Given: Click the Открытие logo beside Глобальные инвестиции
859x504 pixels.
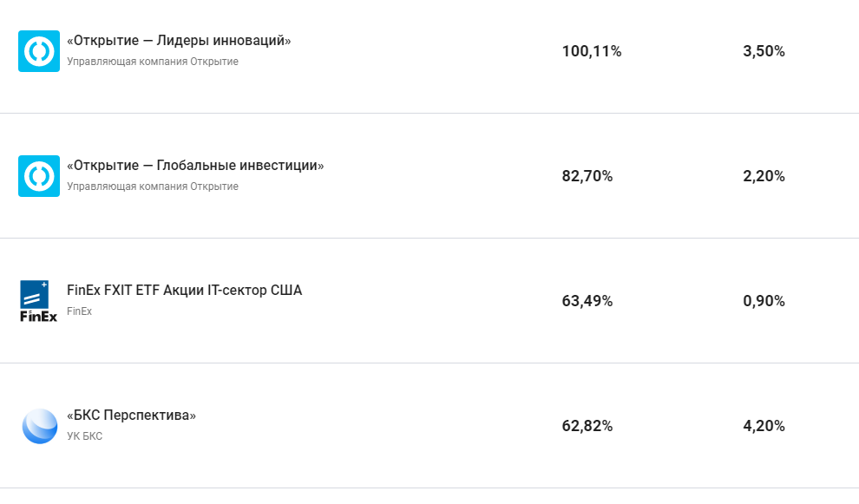Looking at the screenshot, I should 39,176.
